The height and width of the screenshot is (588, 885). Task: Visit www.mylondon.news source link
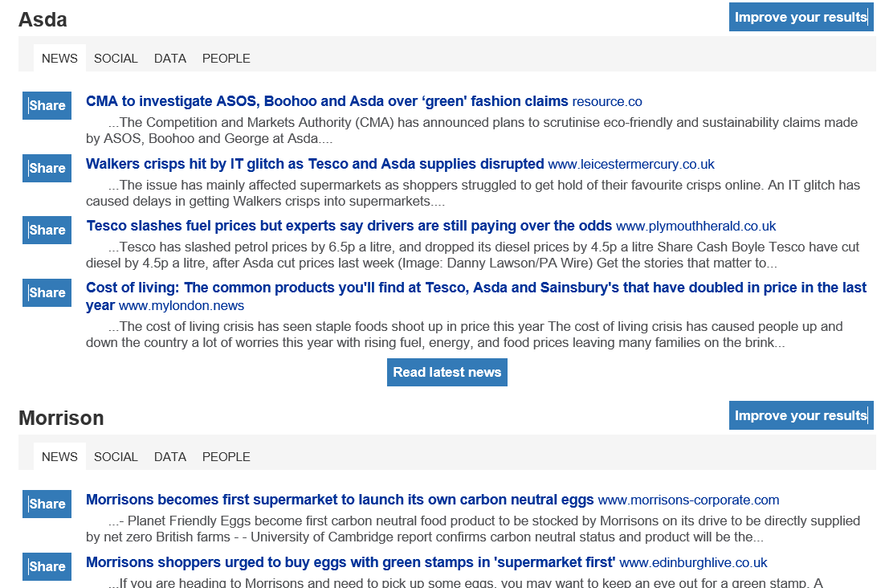pos(181,306)
